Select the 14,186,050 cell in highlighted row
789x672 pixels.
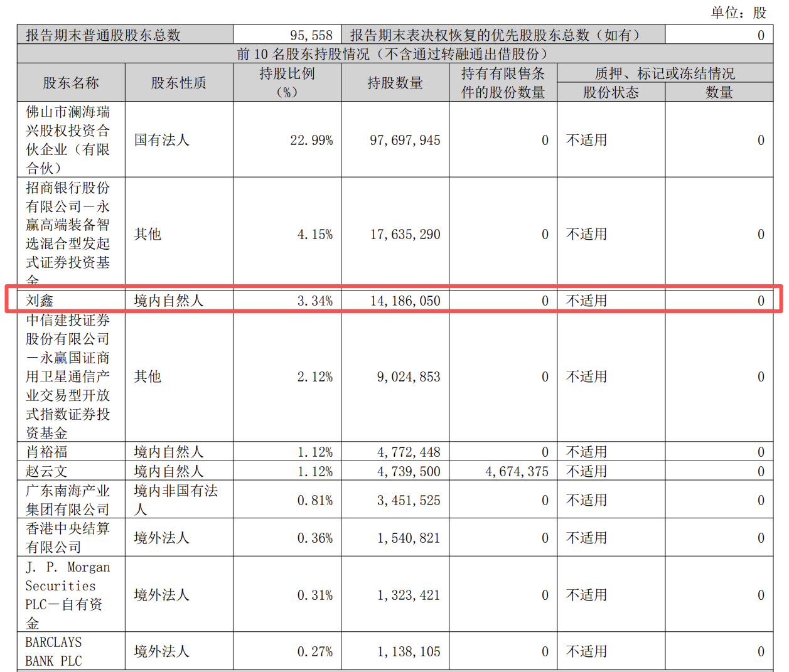point(405,301)
